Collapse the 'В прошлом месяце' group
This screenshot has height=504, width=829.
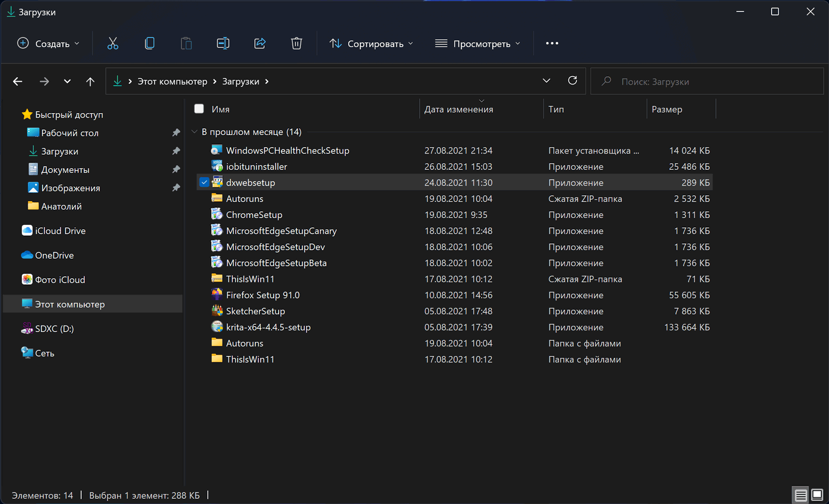pyautogui.click(x=195, y=132)
